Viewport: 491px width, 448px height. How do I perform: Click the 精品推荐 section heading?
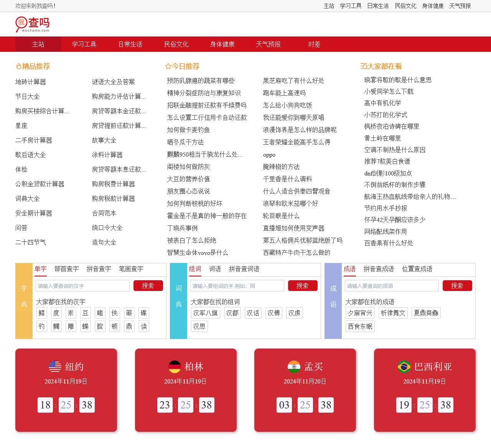[33, 66]
